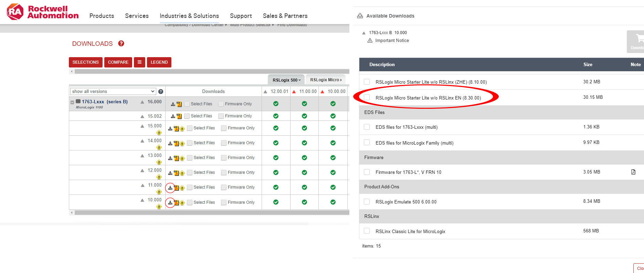Click the green compatibility check for 10.000 under 10.00.00
The height and width of the screenshot is (273, 644).
pyautogui.click(x=333, y=202)
